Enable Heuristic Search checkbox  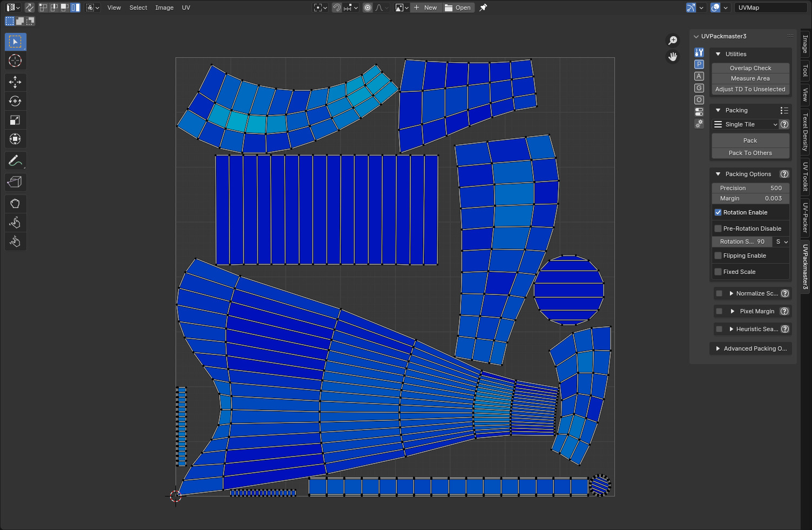coord(719,329)
